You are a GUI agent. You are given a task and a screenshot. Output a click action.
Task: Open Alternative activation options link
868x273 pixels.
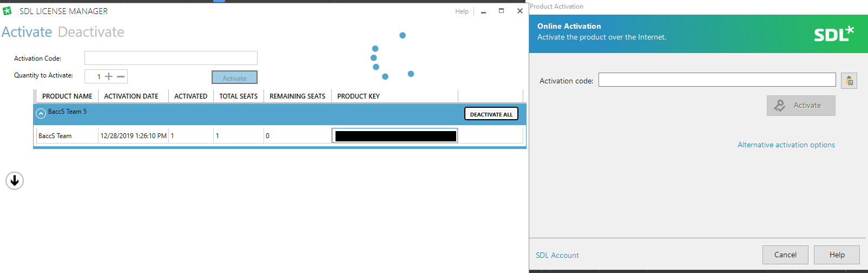(786, 145)
